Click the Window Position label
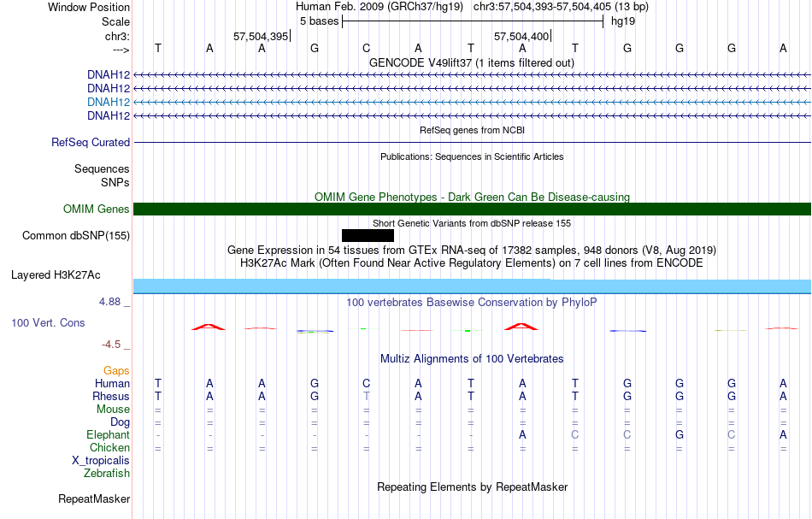Viewport: 812px width, 519px height. (89, 7)
